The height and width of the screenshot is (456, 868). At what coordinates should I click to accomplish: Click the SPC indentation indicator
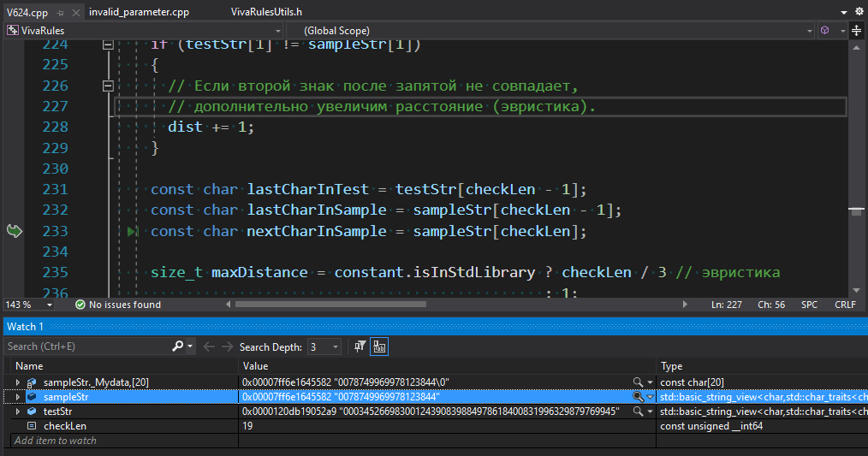click(809, 305)
